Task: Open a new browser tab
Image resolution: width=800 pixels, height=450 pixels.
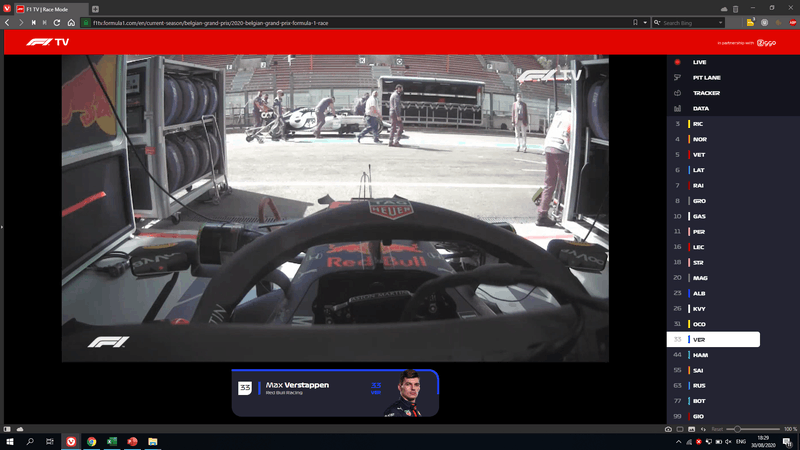Action: (95, 9)
